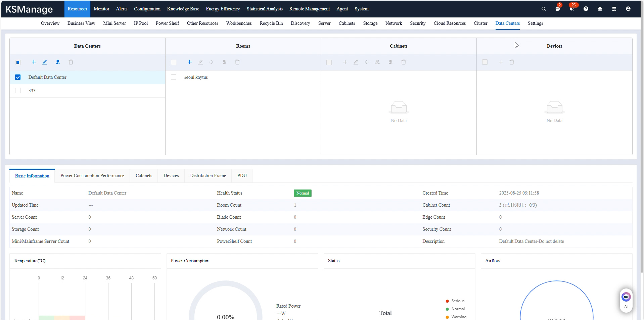Open the search icon in top bar
Image resolution: width=644 pixels, height=320 pixels.
(x=543, y=9)
